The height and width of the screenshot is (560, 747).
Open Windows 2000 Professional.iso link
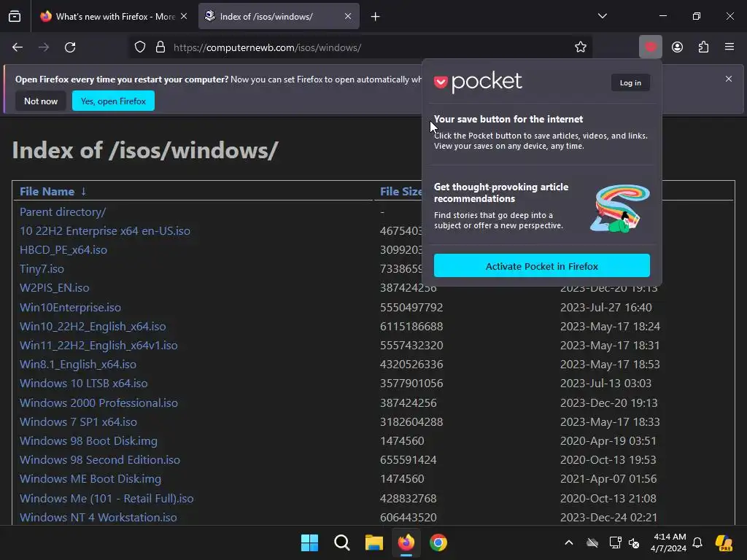[98, 402]
